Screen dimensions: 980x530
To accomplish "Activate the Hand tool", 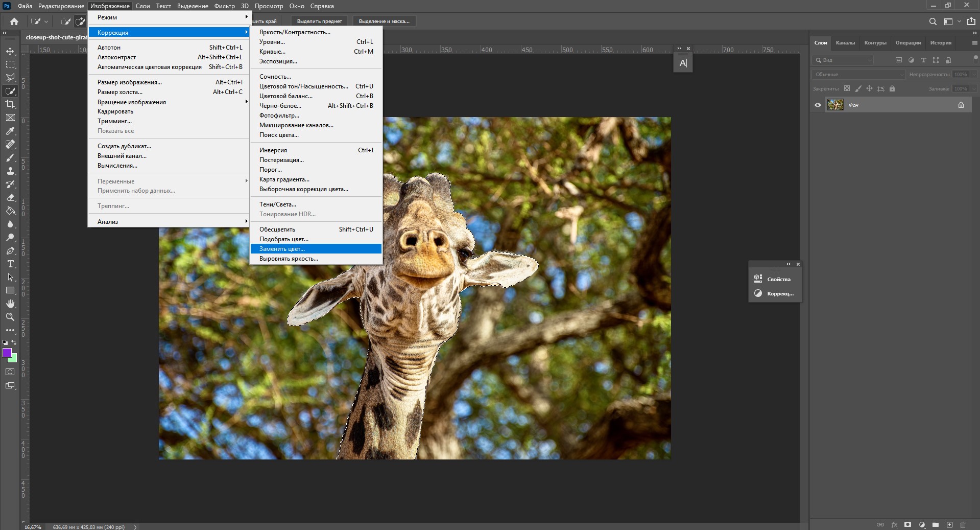I will [10, 304].
